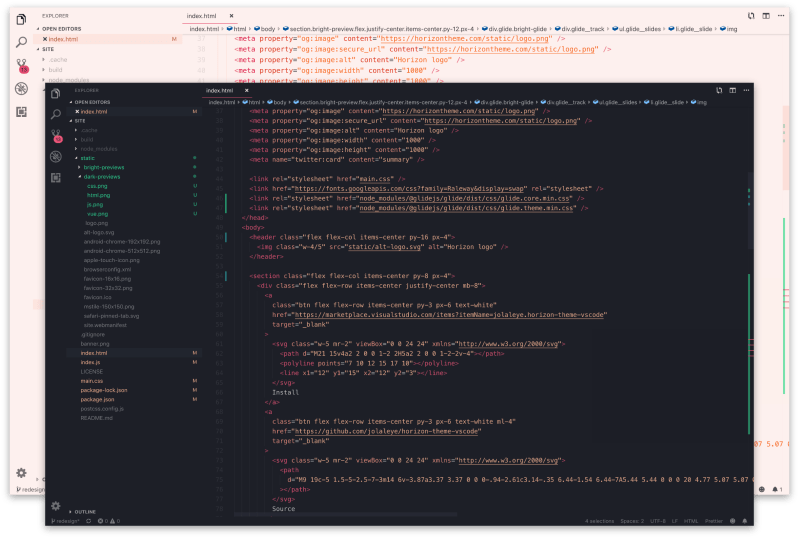The image size is (799, 538).
Task: Open Manage gear in light window
Action: (x=21, y=473)
